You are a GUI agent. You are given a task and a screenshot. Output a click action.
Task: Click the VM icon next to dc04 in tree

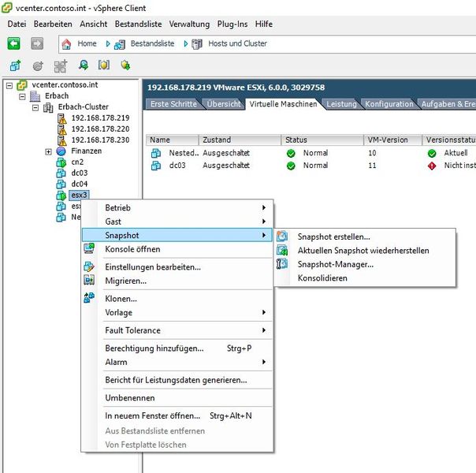point(61,184)
